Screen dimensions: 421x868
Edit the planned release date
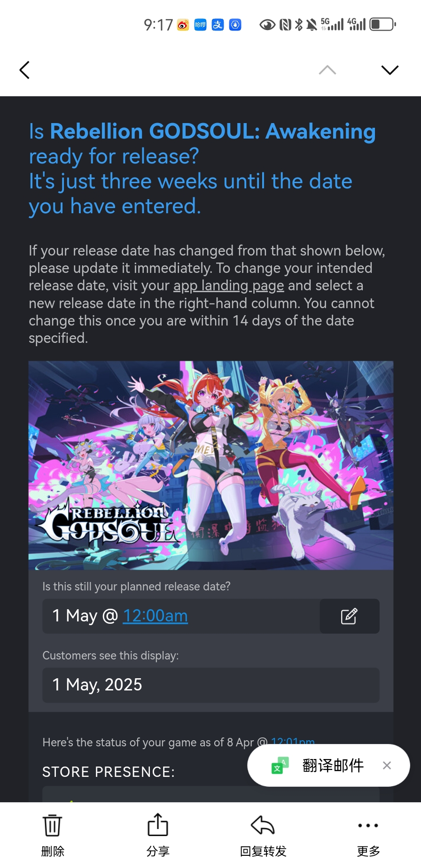pos(350,616)
